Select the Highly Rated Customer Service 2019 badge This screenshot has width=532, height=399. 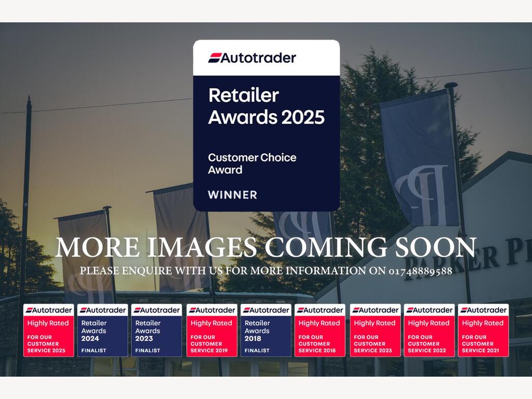coord(212,330)
